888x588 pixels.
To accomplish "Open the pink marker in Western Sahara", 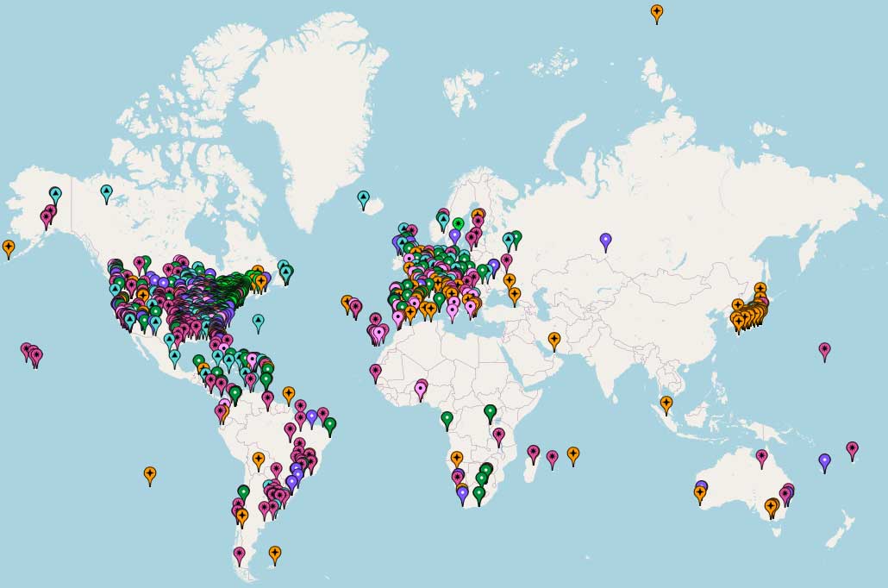I will [375, 372].
